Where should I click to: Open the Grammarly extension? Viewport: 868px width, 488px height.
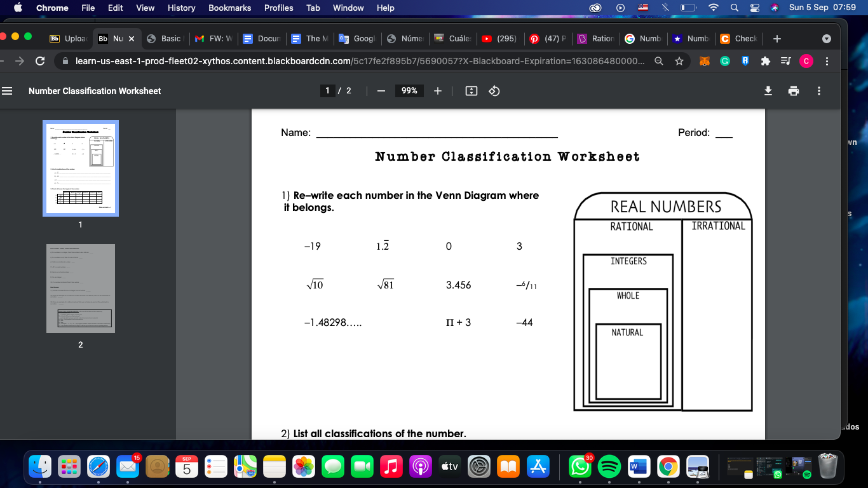pos(725,61)
